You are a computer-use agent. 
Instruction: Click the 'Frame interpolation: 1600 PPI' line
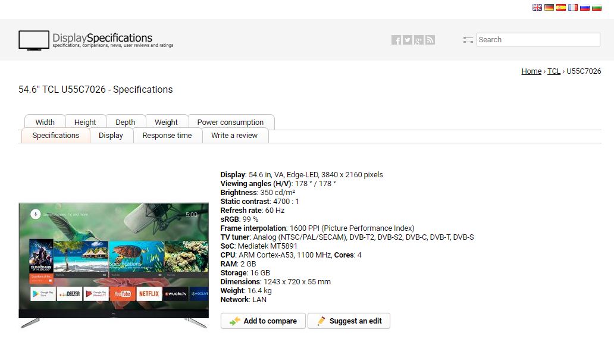click(317, 228)
